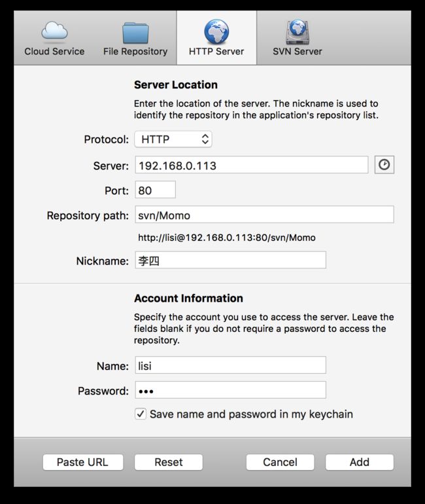
Task: Uncheck Save name and password in keychain
Action: [x=141, y=414]
